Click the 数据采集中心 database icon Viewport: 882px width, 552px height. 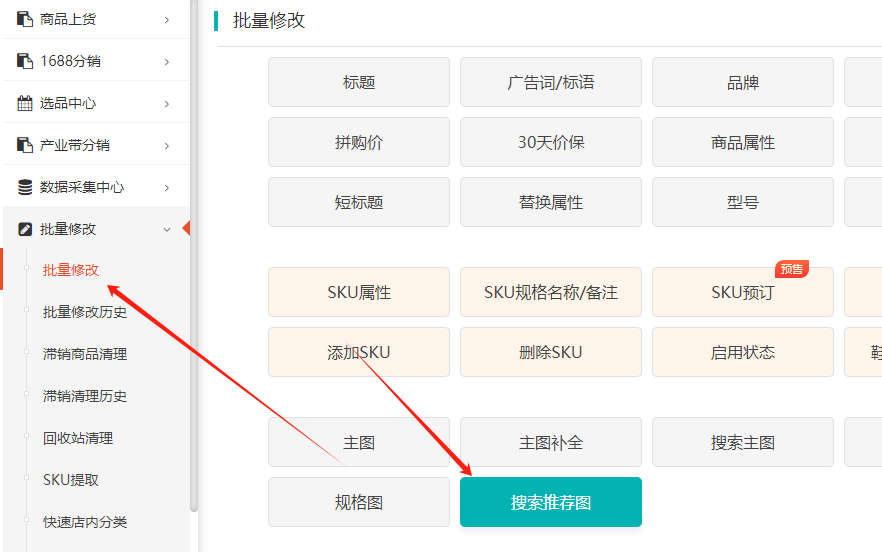tap(25, 187)
